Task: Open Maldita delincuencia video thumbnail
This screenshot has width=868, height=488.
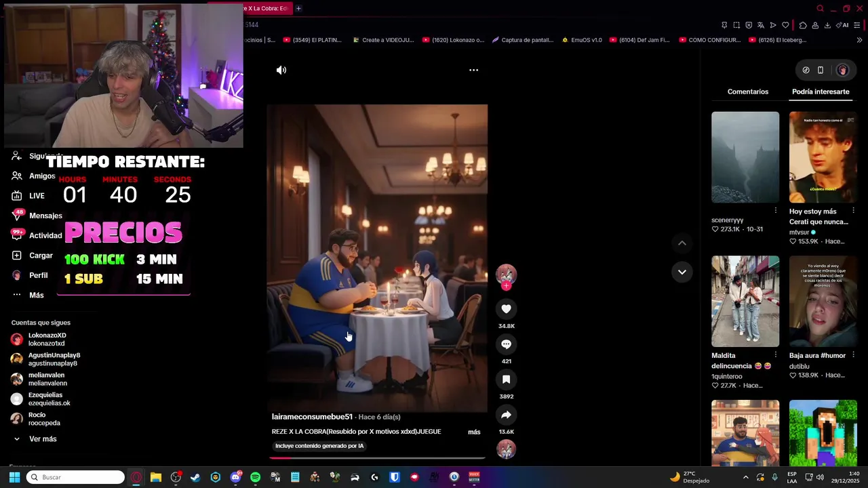Action: [x=745, y=301]
